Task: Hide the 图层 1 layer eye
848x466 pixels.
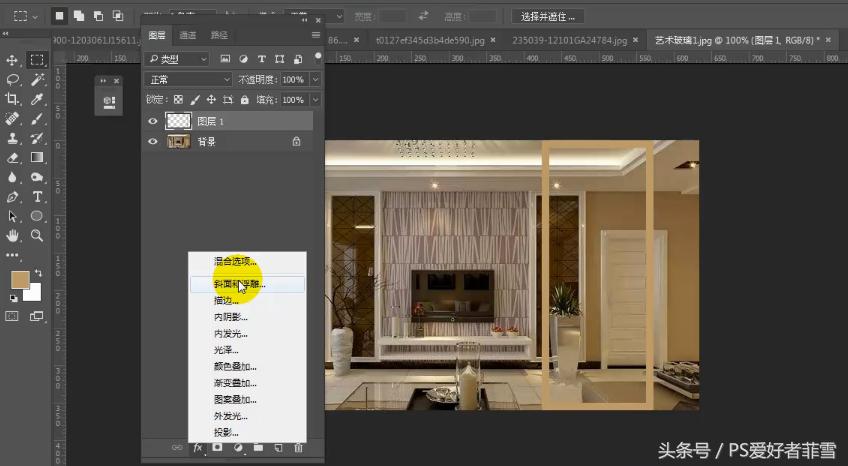Action: [x=153, y=121]
